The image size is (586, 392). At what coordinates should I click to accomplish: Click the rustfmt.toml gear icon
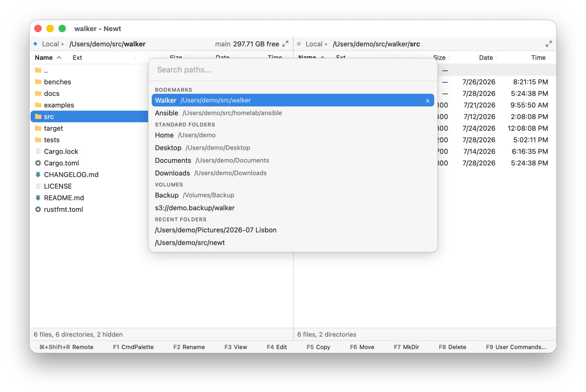click(x=38, y=209)
